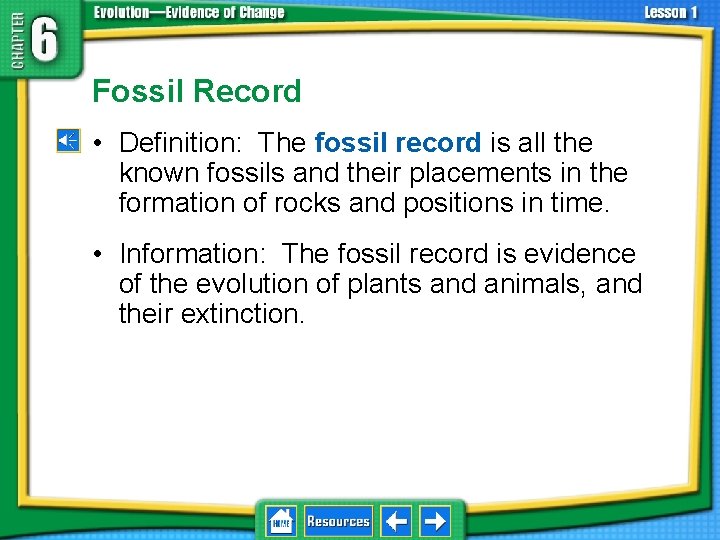
Task: Click the word 'evidence' in second bullet
Action: coord(579,253)
